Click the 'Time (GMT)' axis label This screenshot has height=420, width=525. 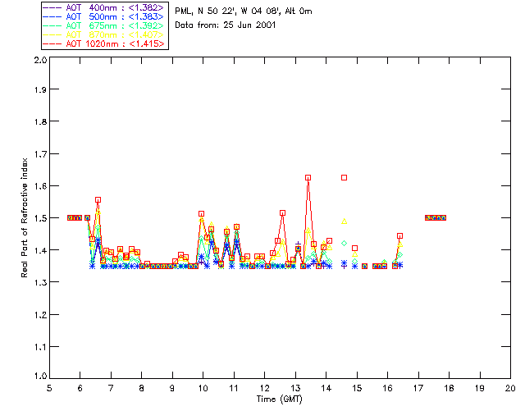pos(279,399)
